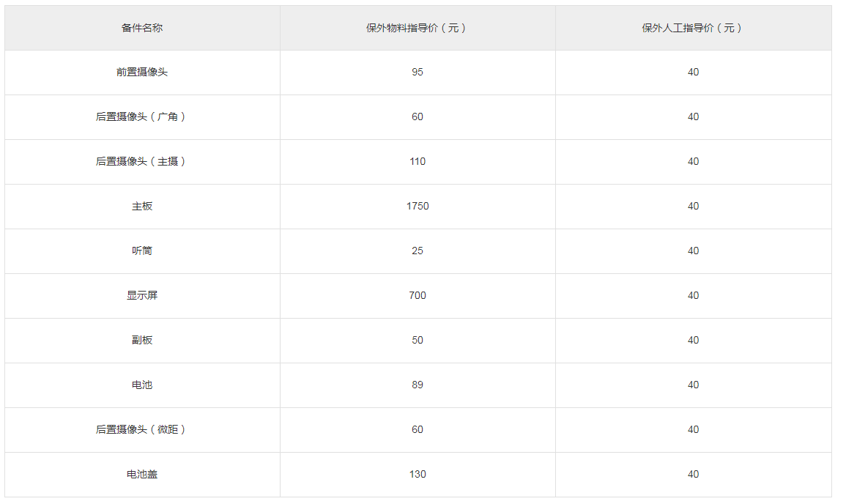This screenshot has height=504, width=846.
Task: Click the 89 battery price value
Action: [418, 385]
